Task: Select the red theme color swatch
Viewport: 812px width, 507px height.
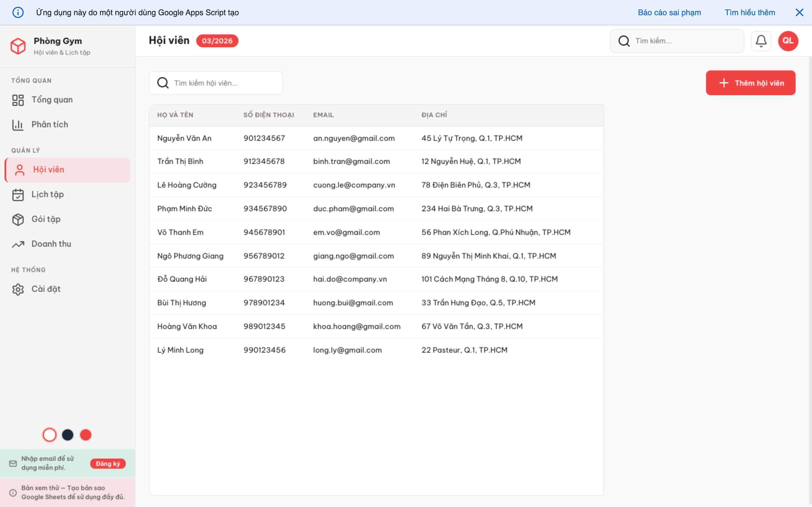Action: tap(86, 435)
